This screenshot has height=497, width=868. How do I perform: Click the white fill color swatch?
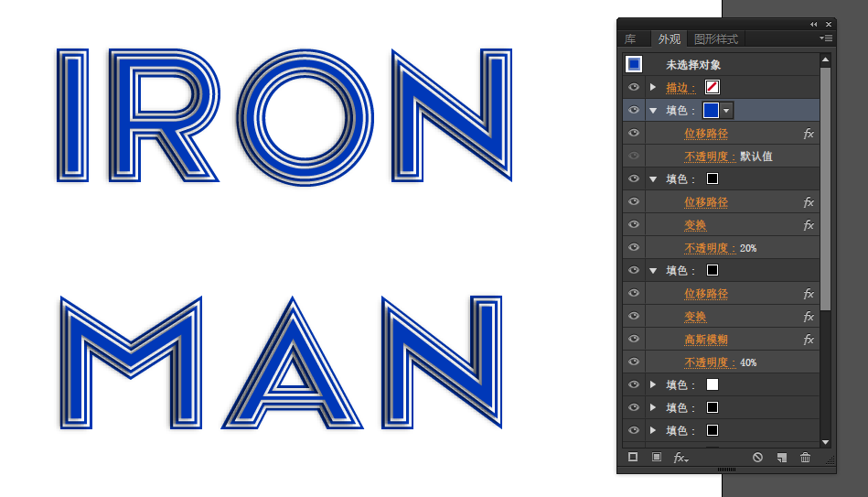pos(713,384)
